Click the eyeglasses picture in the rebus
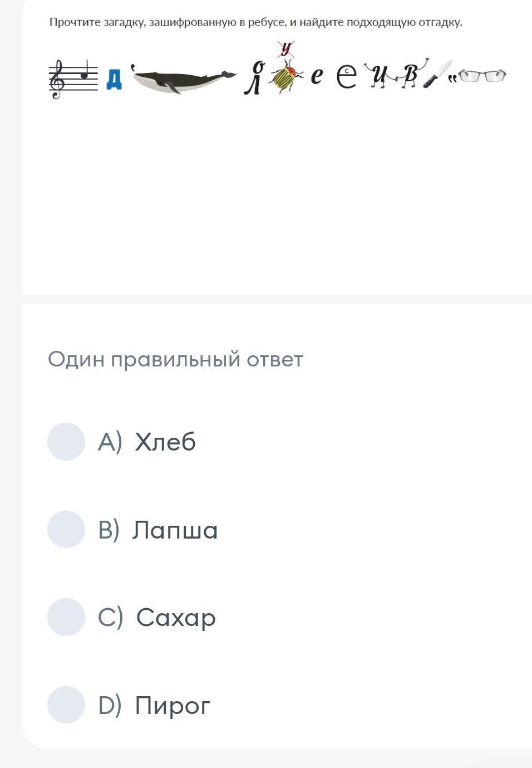Image resolution: width=532 pixels, height=768 pixels. pyautogui.click(x=482, y=75)
